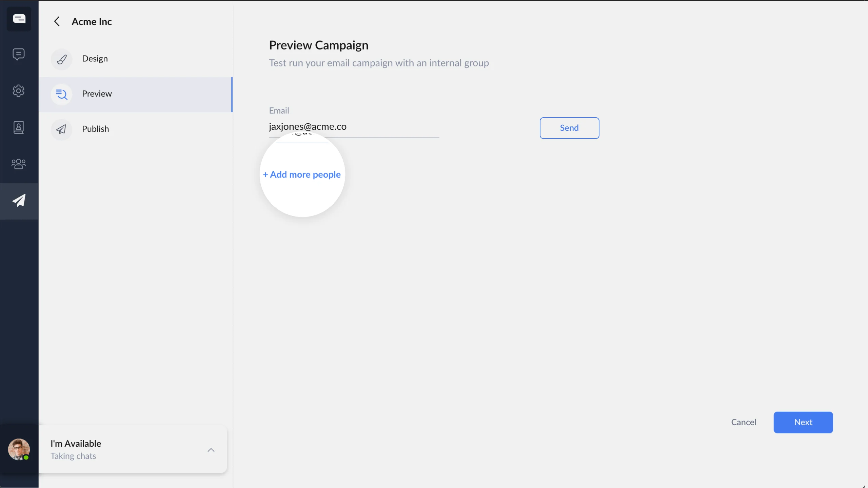Click the Add more people link

pos(302,175)
